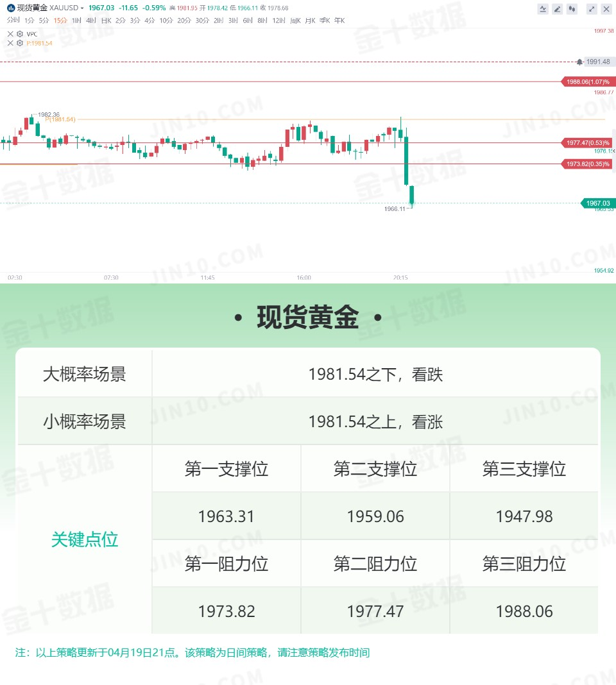616x685 pixels.
Task: Select the drawing pencil tool
Action: [557, 9]
